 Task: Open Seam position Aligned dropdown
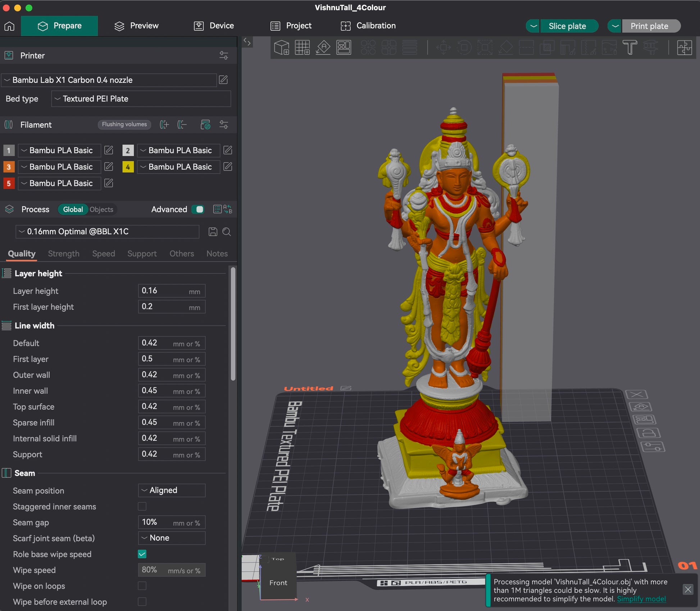[x=172, y=490]
